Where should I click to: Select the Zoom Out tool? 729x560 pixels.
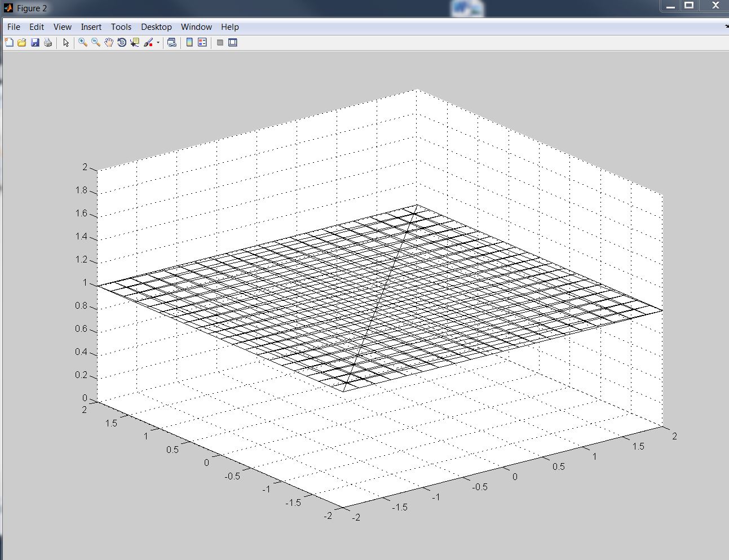tap(96, 42)
